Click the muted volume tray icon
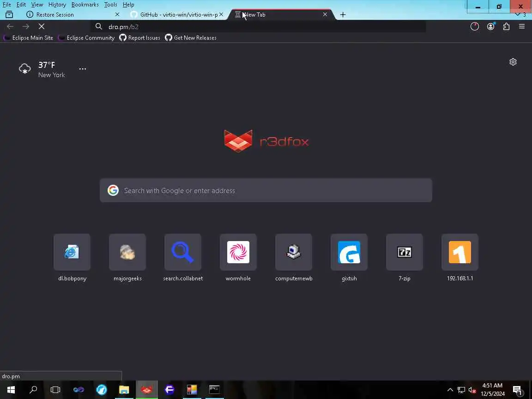The height and width of the screenshot is (399, 532). coord(472,390)
